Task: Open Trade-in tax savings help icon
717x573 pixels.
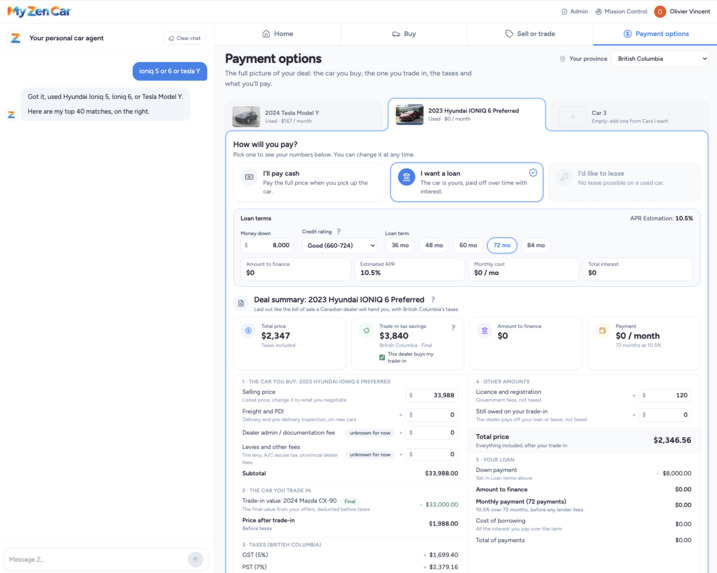Action: pos(453,328)
